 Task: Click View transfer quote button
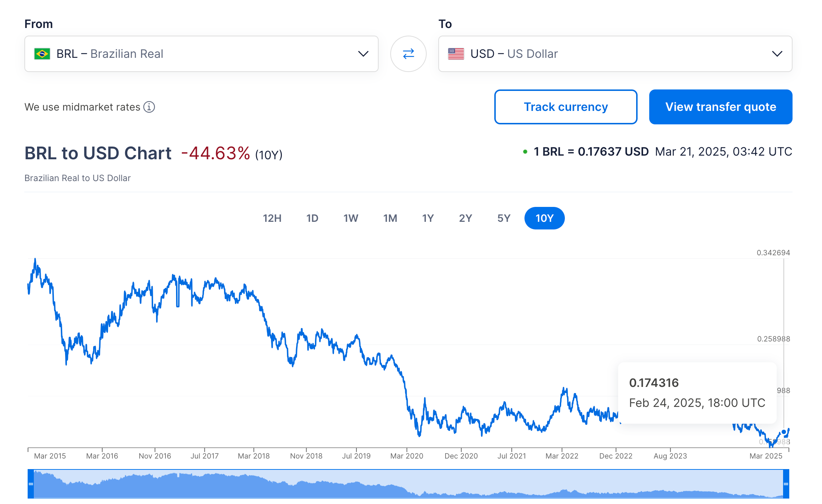tap(721, 107)
